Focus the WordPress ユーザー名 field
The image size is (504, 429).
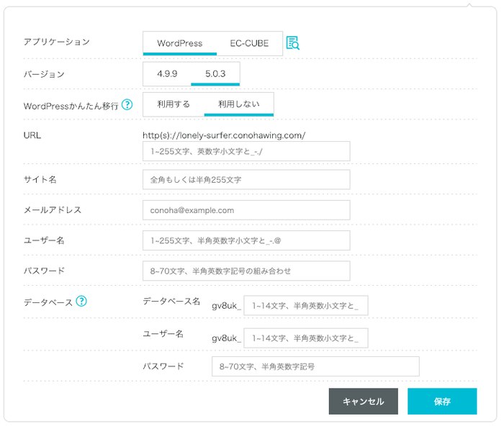tap(246, 240)
